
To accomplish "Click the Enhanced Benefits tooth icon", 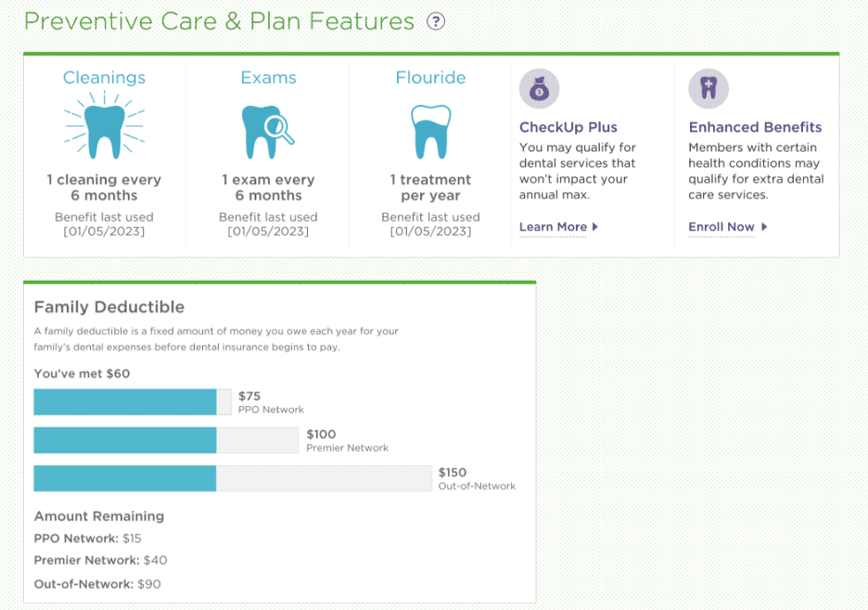I will pos(708,89).
